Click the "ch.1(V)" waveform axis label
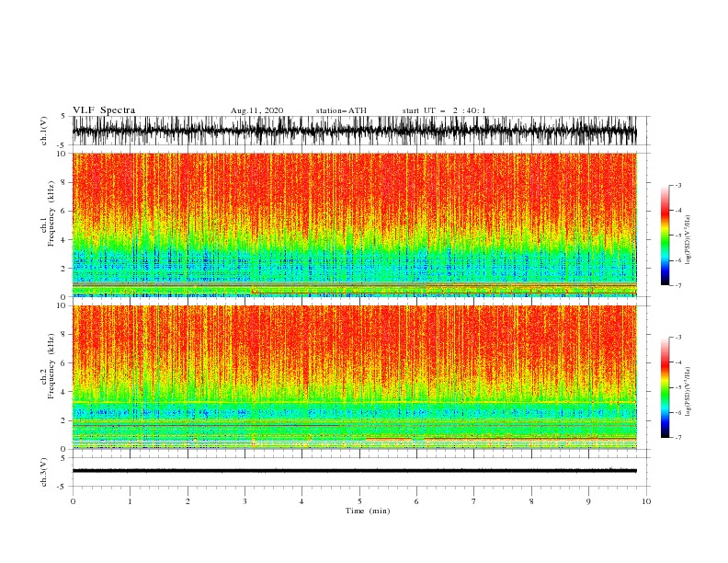 (44, 131)
